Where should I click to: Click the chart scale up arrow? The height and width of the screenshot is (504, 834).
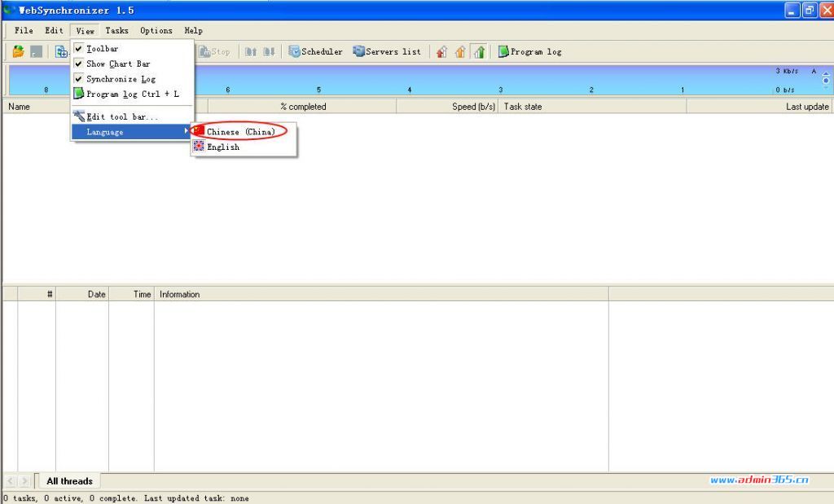click(826, 74)
